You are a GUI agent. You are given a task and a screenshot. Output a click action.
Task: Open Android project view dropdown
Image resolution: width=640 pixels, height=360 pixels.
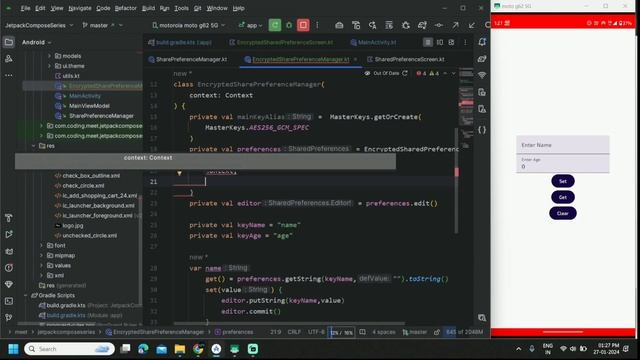[36, 42]
